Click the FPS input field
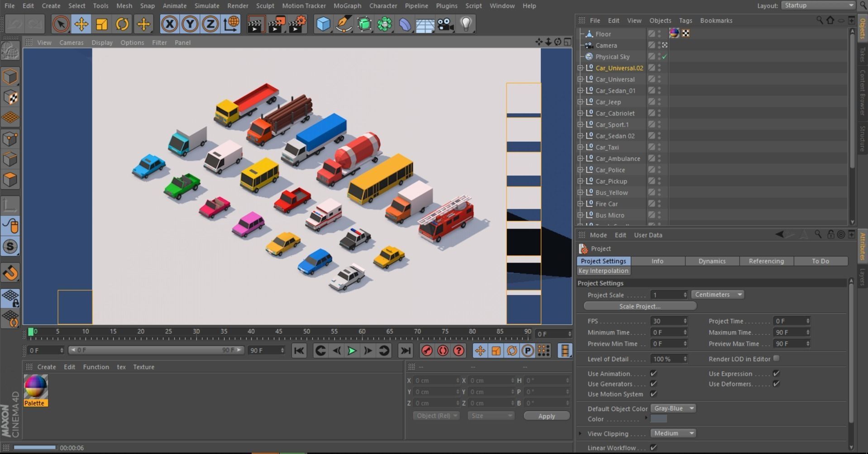This screenshot has height=454, width=868. [x=669, y=321]
